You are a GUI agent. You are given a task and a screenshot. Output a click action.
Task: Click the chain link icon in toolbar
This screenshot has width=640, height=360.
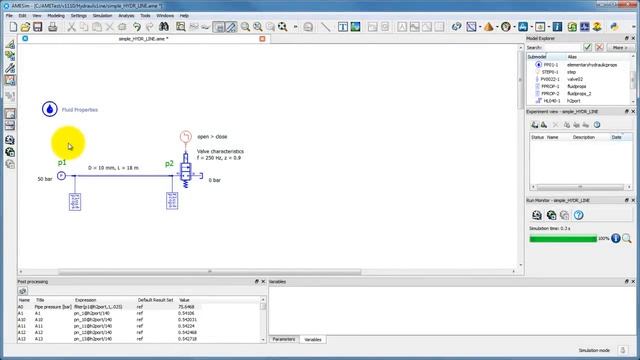pyautogui.click(x=456, y=27)
